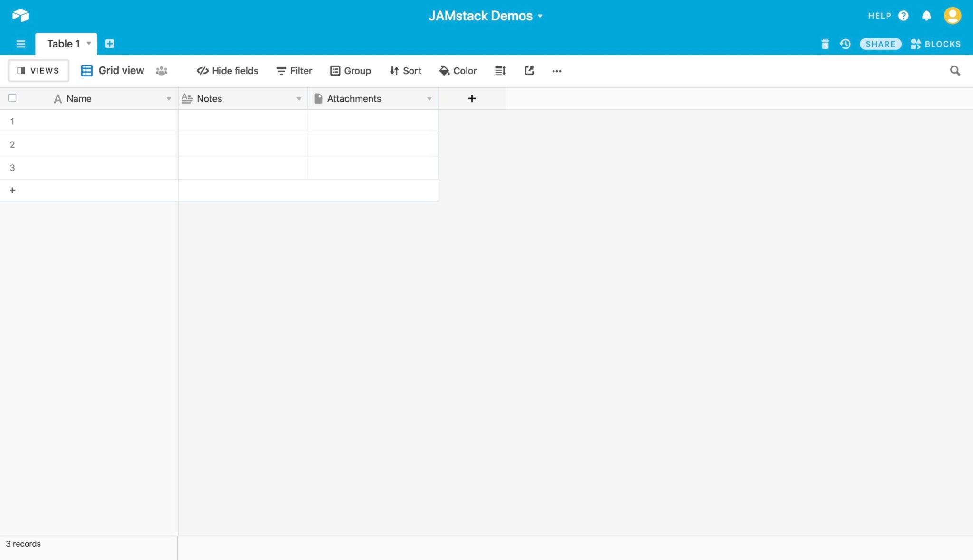Image resolution: width=973 pixels, height=560 pixels.
Task: Select the checkbox for record row 1
Action: tap(12, 121)
